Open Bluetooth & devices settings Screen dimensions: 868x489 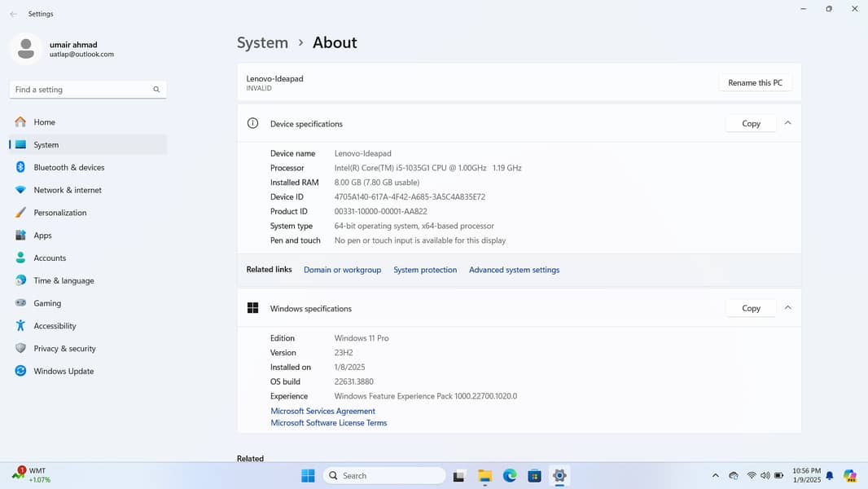tap(68, 167)
